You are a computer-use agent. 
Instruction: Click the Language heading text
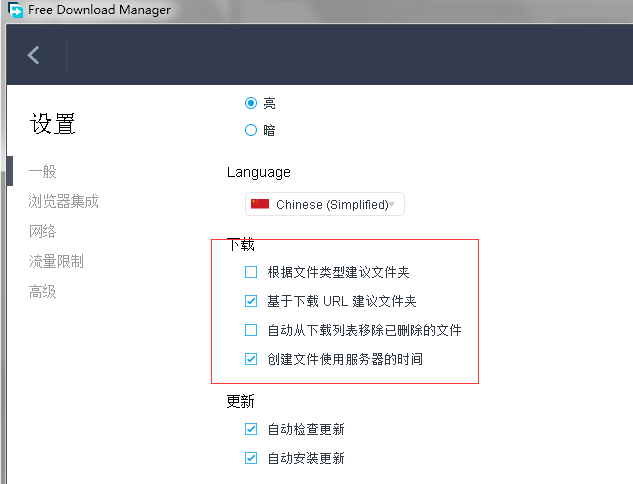pyautogui.click(x=259, y=172)
